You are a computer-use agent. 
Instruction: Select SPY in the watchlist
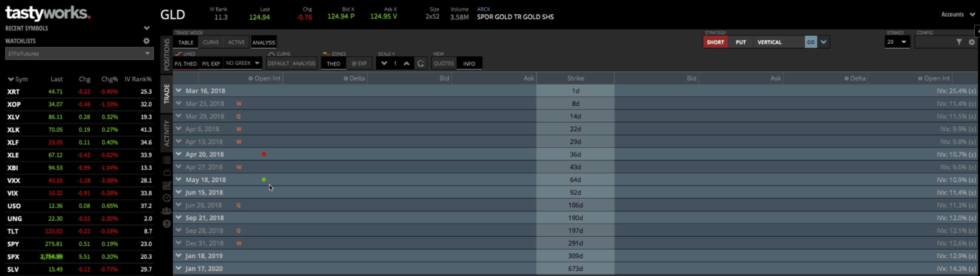click(79, 244)
